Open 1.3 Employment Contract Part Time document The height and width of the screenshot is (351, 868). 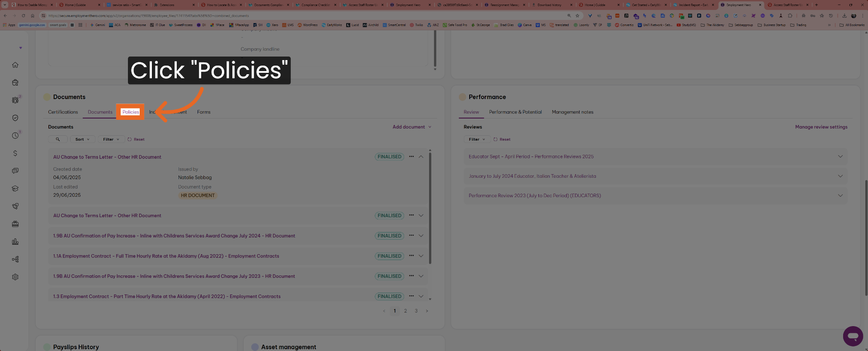[167, 297]
